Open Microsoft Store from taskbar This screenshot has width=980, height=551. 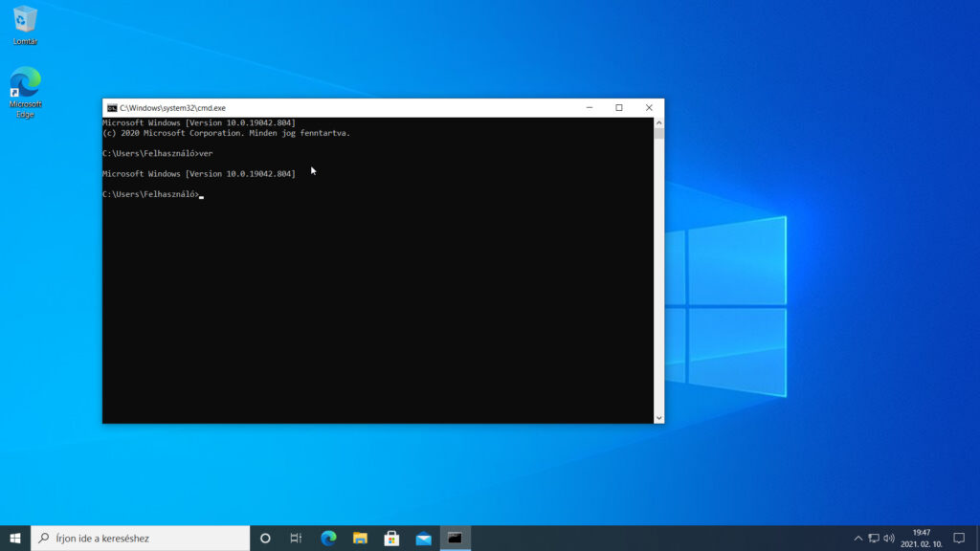point(391,538)
